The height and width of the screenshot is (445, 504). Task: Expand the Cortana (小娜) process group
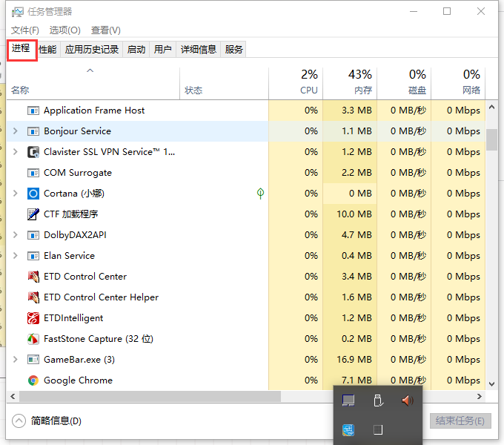[x=15, y=194]
